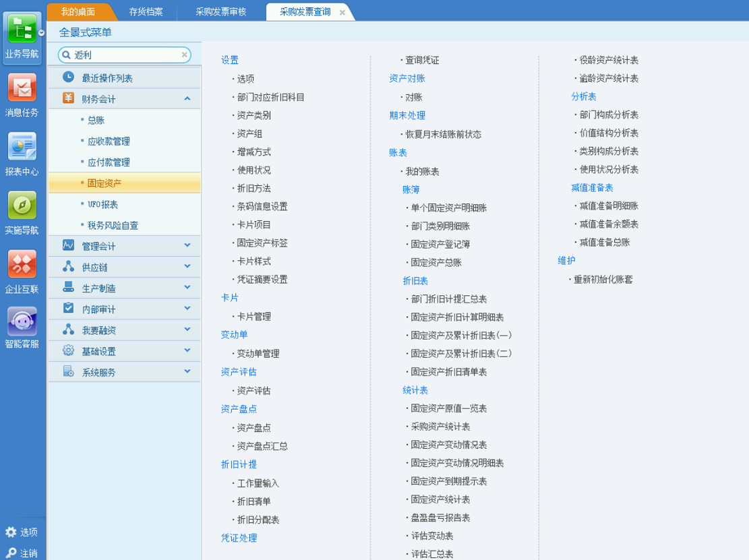The width and height of the screenshot is (749, 560).
Task: Open 役龄资产统计表 link
Action: (x=609, y=60)
